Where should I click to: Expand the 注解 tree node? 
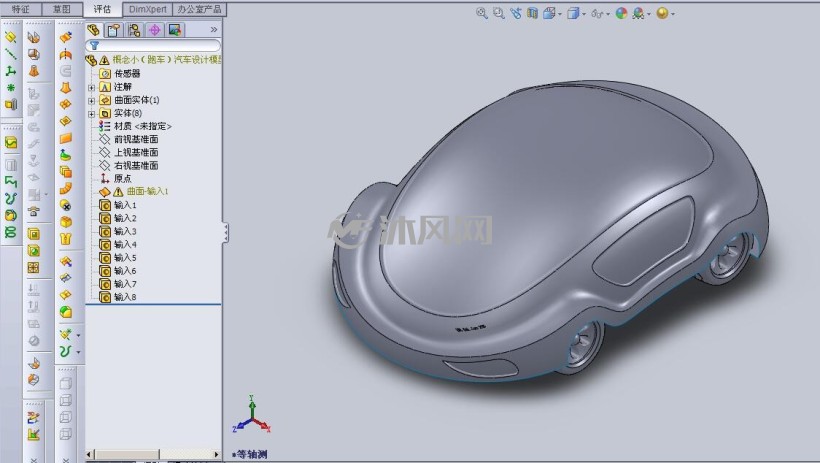[x=92, y=87]
